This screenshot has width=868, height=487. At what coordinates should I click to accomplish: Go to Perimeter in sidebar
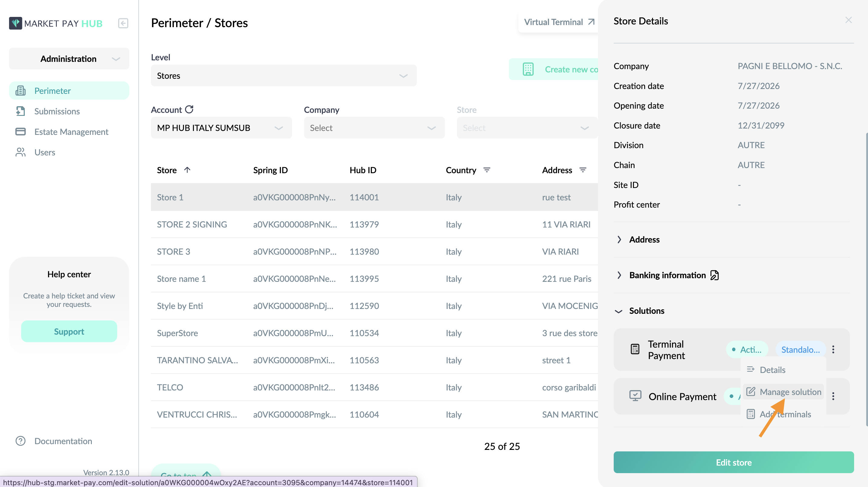(x=69, y=91)
